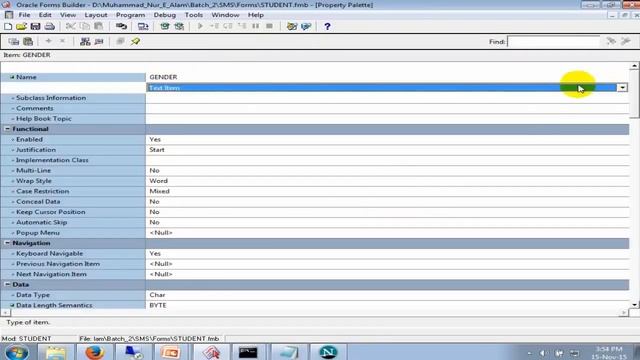Click the Connect to database icon
The width and height of the screenshot is (640, 360).
tap(121, 27)
